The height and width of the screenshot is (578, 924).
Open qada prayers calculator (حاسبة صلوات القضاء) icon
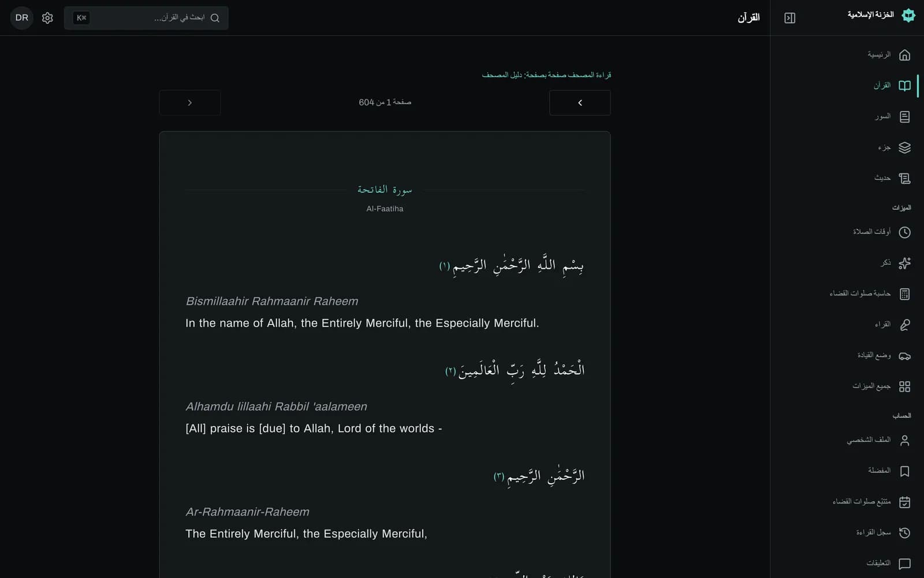904,294
